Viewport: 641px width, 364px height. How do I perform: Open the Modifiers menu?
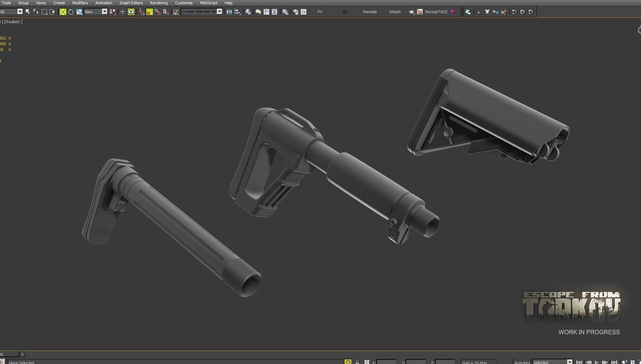[x=80, y=3]
